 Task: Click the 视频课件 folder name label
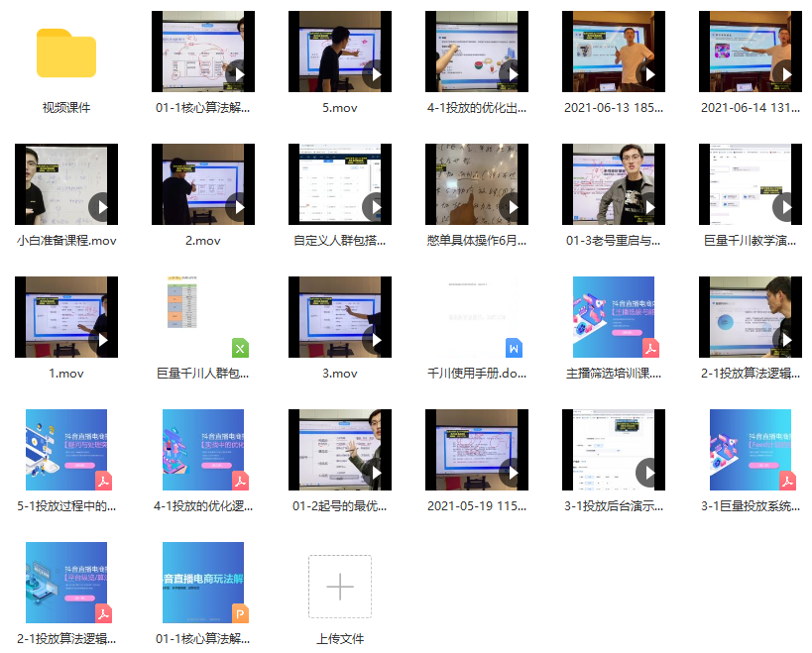click(x=66, y=107)
